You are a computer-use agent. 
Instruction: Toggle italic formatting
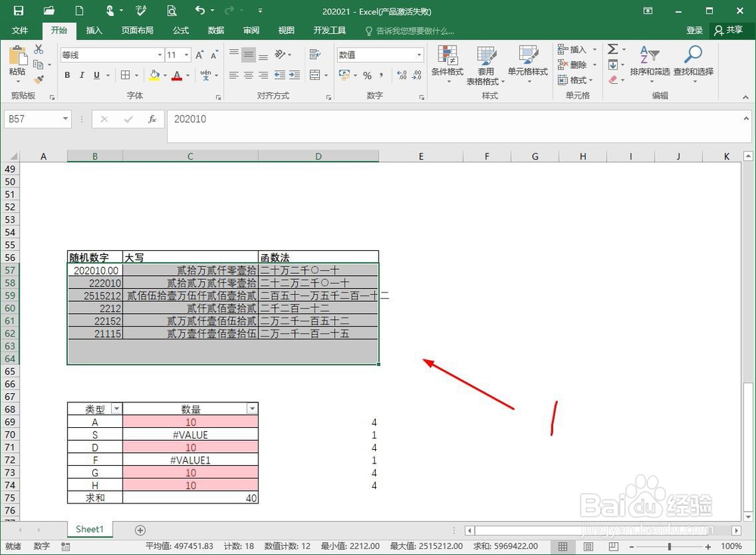tap(82, 75)
